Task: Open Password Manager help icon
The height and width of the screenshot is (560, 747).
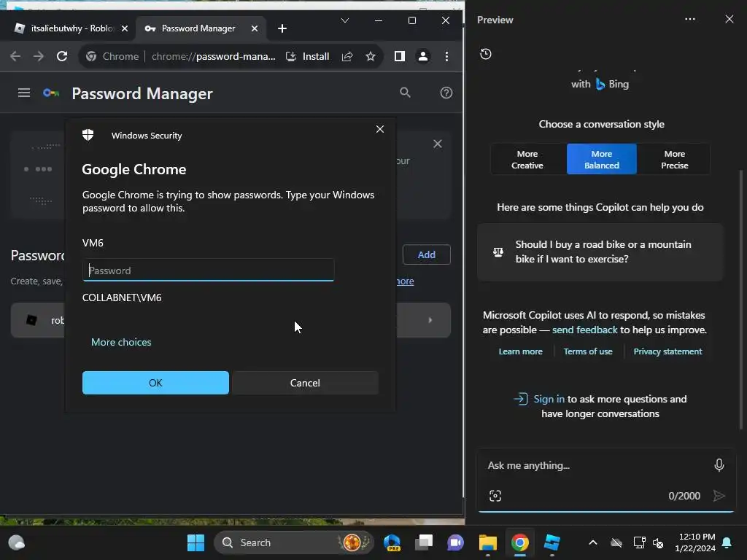Action: [x=446, y=93]
